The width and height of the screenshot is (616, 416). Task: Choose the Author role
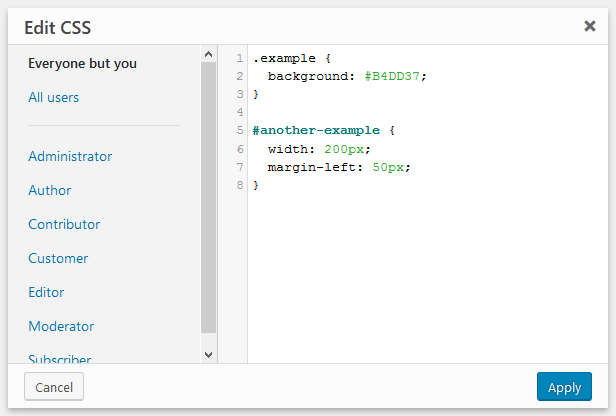point(50,190)
